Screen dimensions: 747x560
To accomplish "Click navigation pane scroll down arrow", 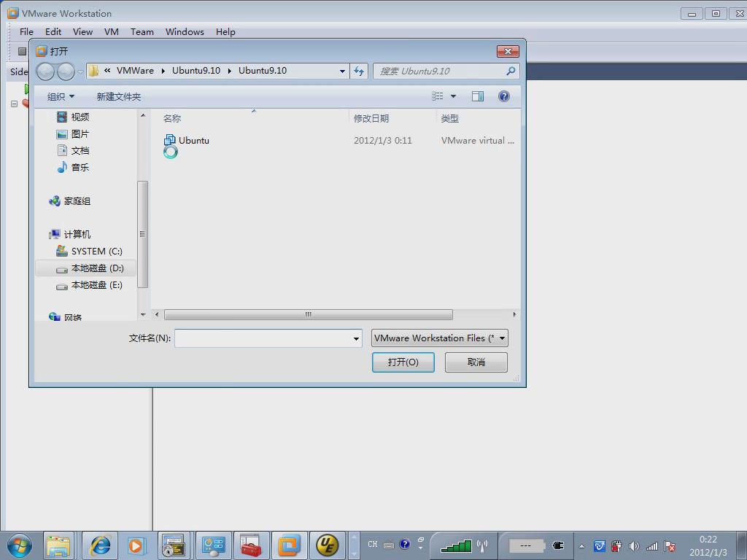I will coord(143,315).
